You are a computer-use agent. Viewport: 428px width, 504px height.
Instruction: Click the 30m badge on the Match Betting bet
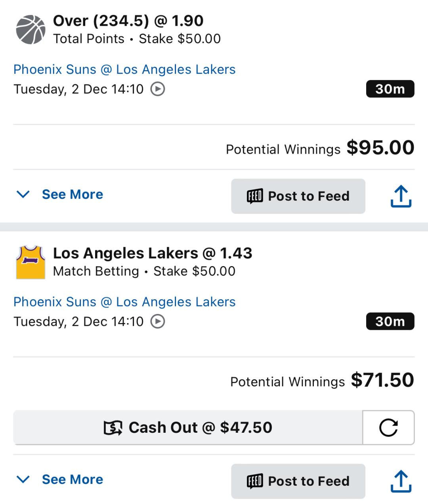(x=390, y=321)
